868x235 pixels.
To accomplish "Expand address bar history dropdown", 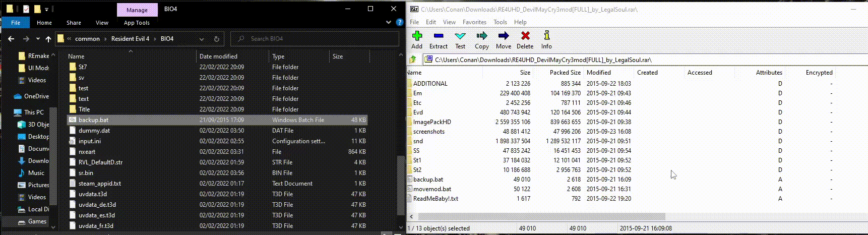I will [202, 39].
